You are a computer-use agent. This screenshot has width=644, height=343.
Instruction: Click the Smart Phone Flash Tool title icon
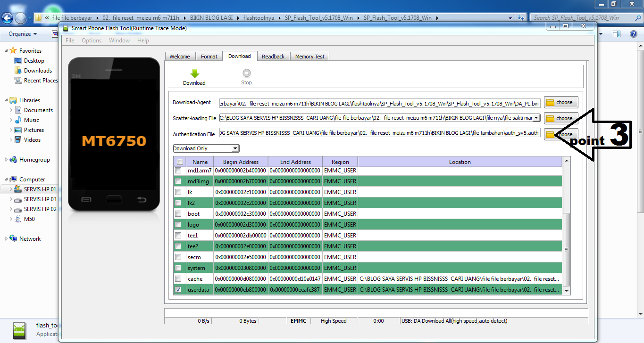[66, 28]
